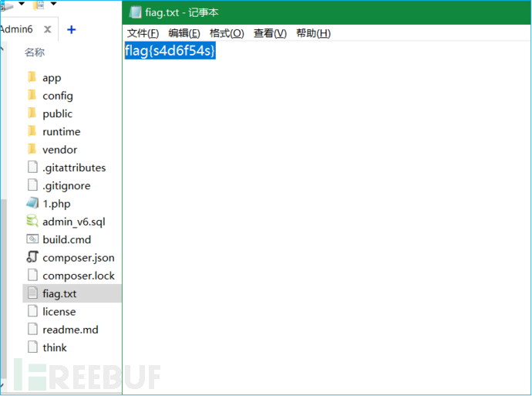Screen dimensions: 532x396
Task: Click the .gitignore file icon
Action: 32,185
